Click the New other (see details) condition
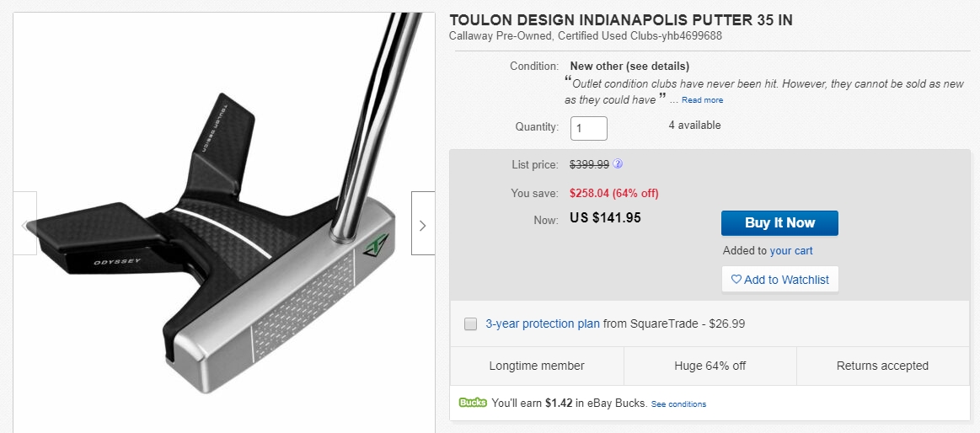 [629, 66]
